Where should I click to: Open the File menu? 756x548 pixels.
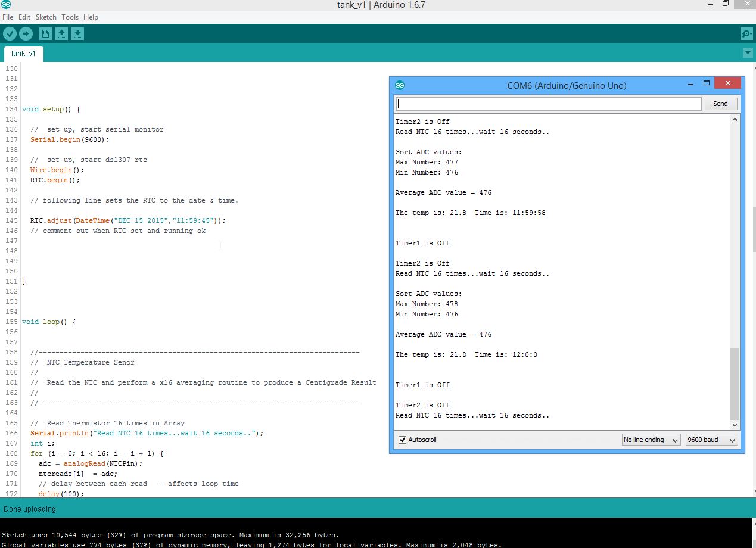click(8, 17)
